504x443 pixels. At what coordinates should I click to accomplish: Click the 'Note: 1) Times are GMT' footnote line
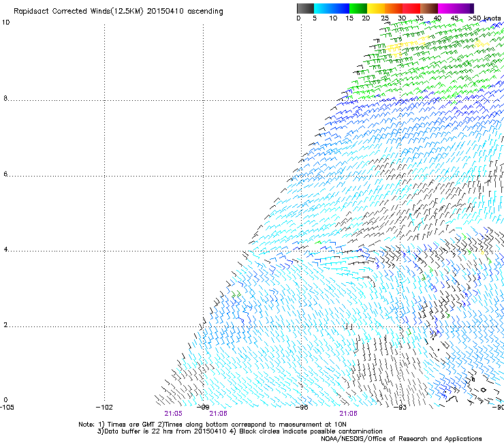(x=212, y=425)
